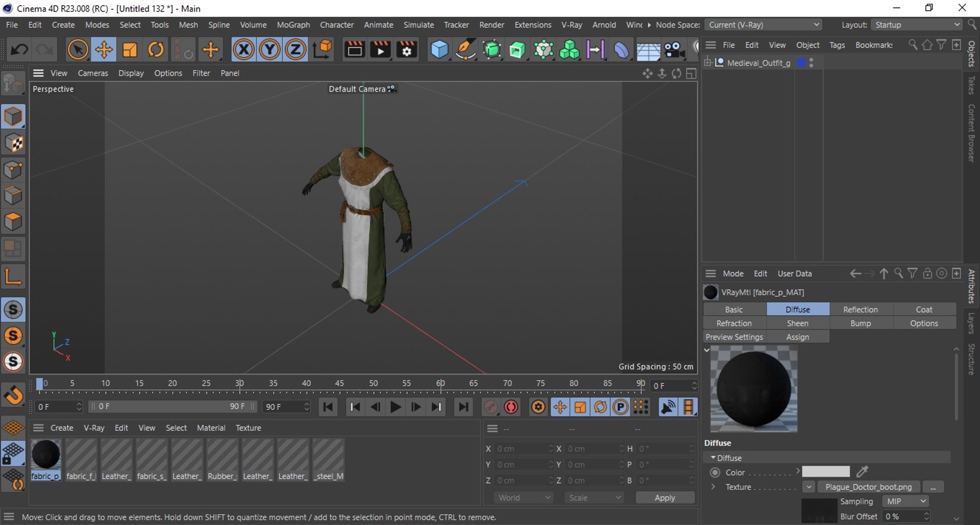Open the World coordinate system dropdown
The width and height of the screenshot is (980, 525).
pyautogui.click(x=523, y=497)
